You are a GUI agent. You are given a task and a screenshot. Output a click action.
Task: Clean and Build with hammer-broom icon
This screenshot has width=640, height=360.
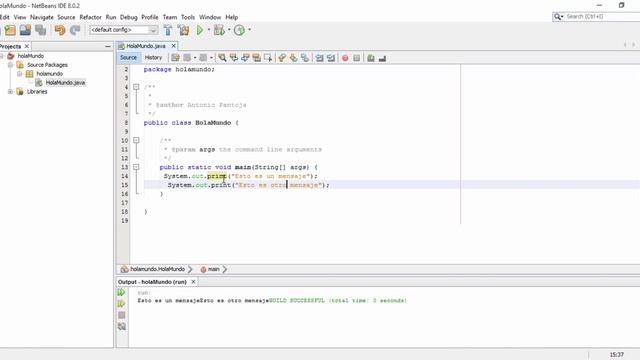point(183,30)
